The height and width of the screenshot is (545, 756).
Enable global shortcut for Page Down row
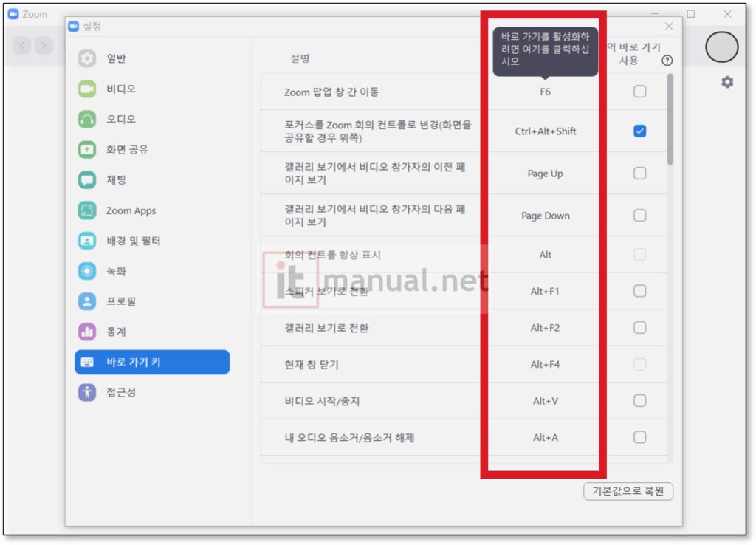[640, 215]
